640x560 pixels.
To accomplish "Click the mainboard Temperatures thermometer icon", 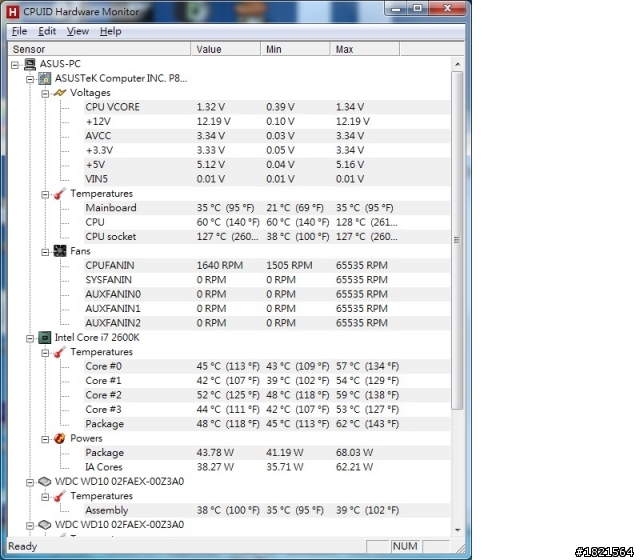I will (x=60, y=193).
